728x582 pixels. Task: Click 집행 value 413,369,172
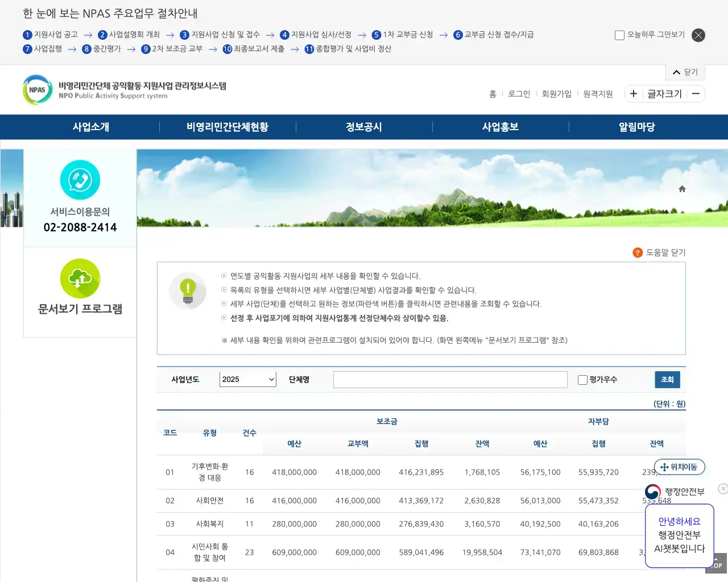coord(421,501)
